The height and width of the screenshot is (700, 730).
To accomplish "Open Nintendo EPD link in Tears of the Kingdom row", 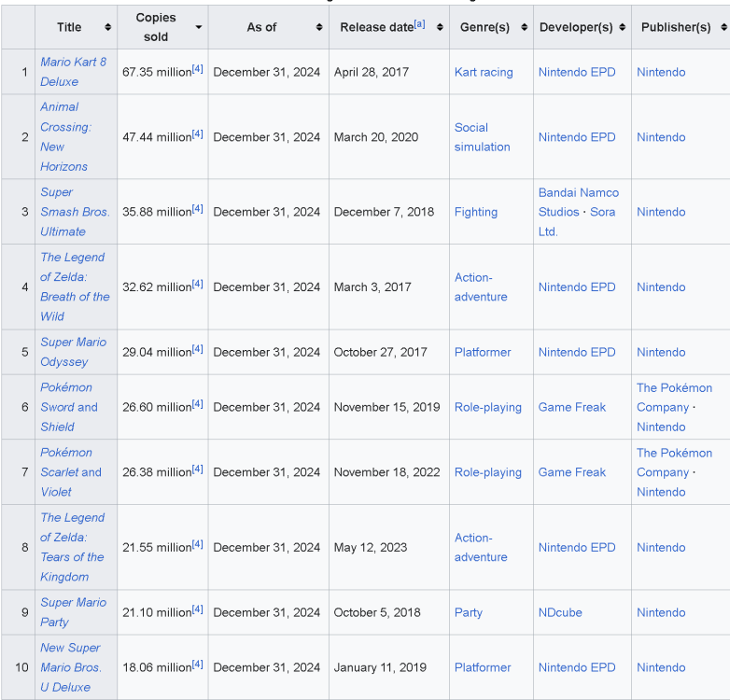I will (x=577, y=547).
